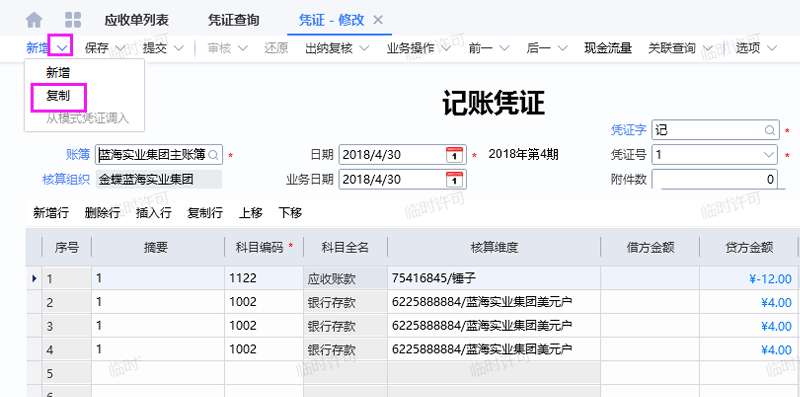Viewport: 800px width, 397px height.
Task: Expand the 关联查询 dropdown arrow
Action: coord(707,48)
